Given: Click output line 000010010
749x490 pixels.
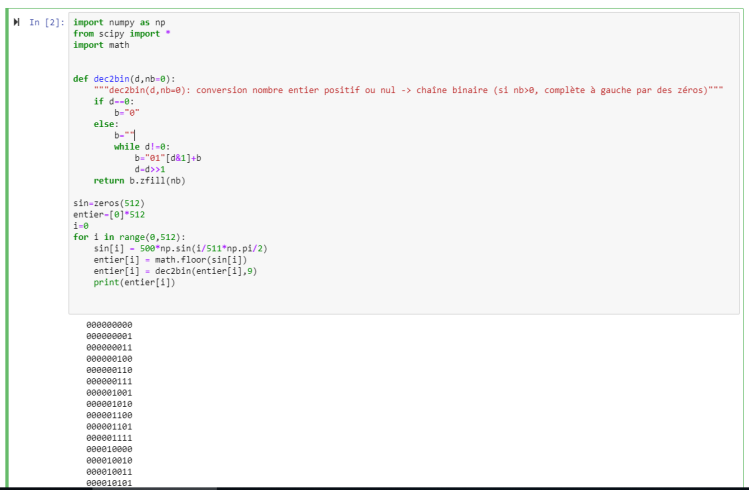Looking at the screenshot, I should click(109, 460).
